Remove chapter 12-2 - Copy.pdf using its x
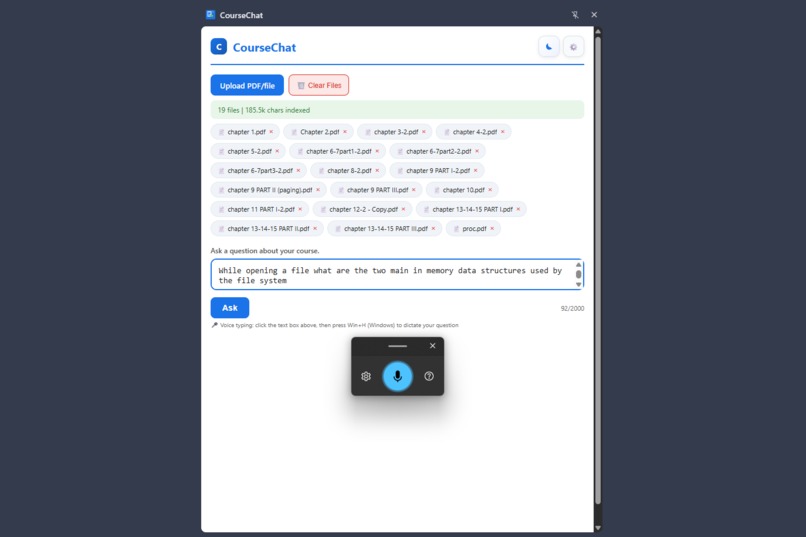The height and width of the screenshot is (537, 806). (x=404, y=209)
